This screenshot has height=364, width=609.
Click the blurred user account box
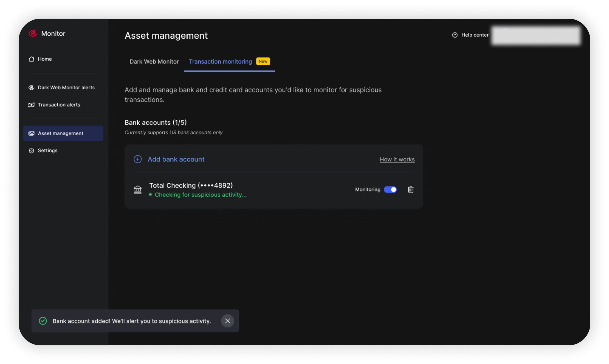click(536, 35)
